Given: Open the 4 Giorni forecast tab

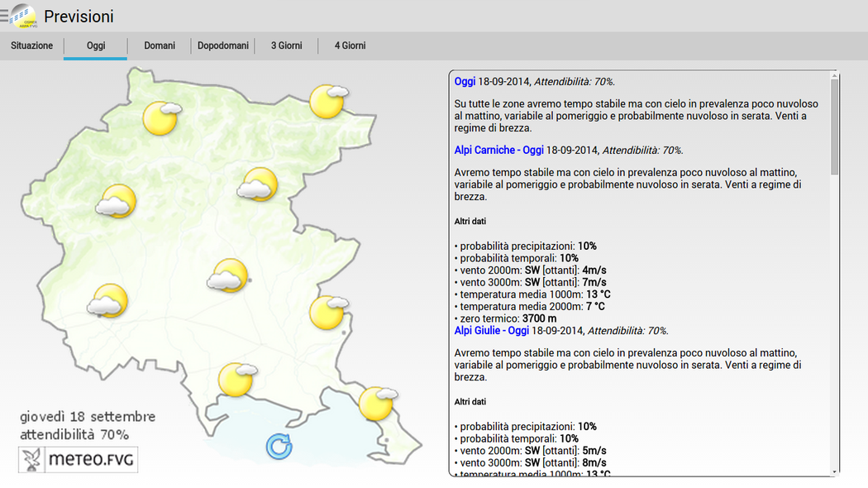Looking at the screenshot, I should click(350, 45).
